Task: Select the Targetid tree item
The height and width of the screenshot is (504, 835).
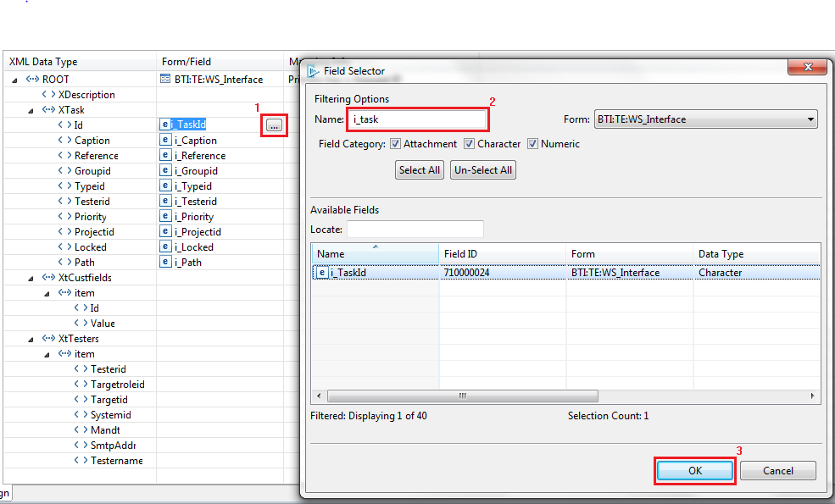Action: (109, 400)
